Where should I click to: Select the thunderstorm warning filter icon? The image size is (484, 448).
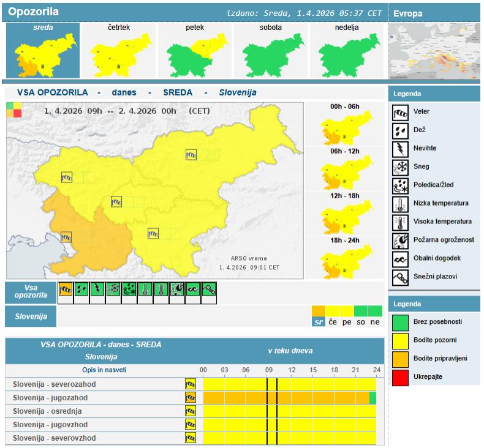97,289
